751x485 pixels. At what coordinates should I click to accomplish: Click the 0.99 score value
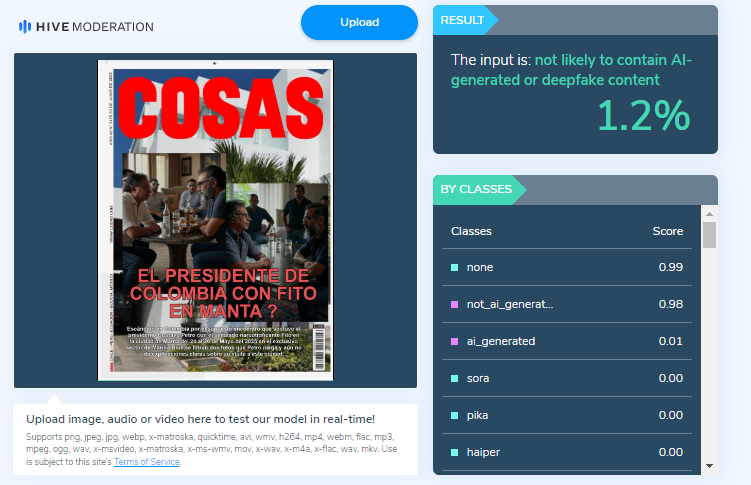click(671, 267)
